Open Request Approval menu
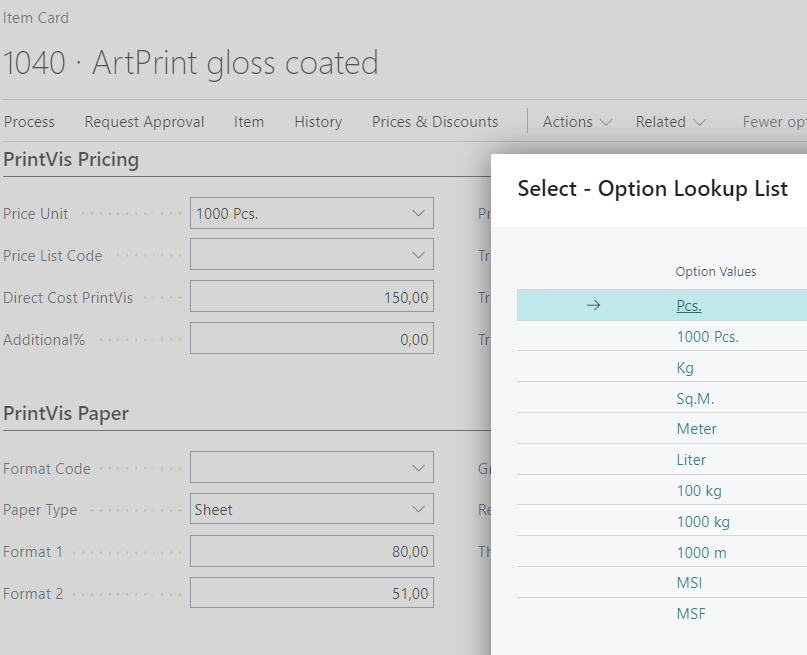The height and width of the screenshot is (655, 807). (x=144, y=122)
